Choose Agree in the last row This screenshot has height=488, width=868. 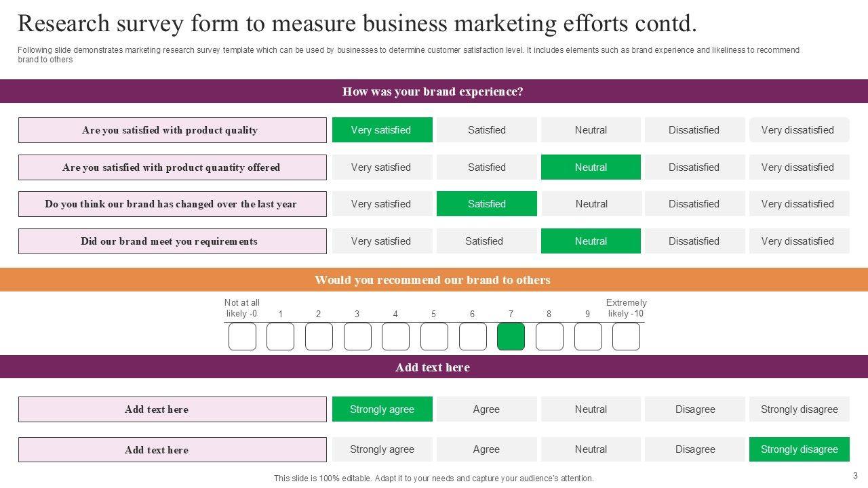[x=486, y=449]
